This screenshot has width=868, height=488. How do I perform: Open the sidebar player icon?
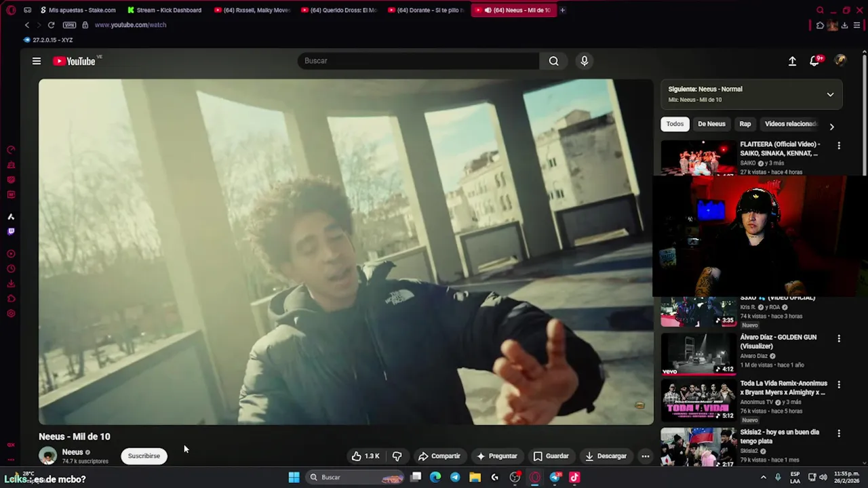click(11, 254)
